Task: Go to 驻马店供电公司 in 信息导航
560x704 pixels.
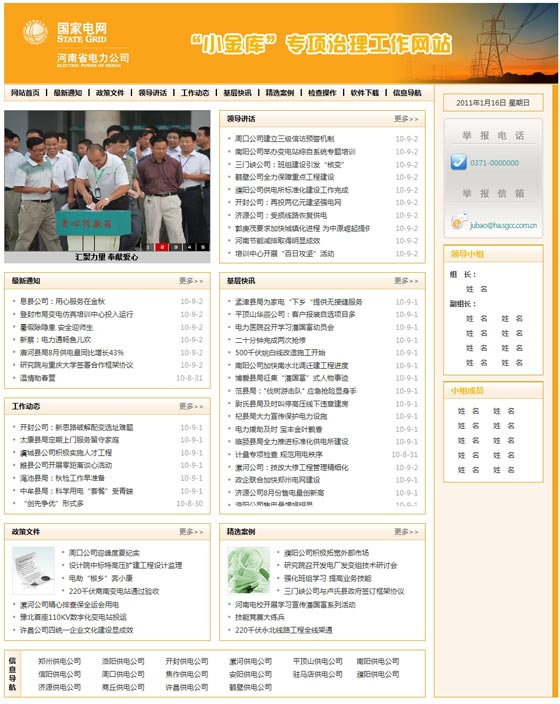Action: pyautogui.click(x=317, y=674)
